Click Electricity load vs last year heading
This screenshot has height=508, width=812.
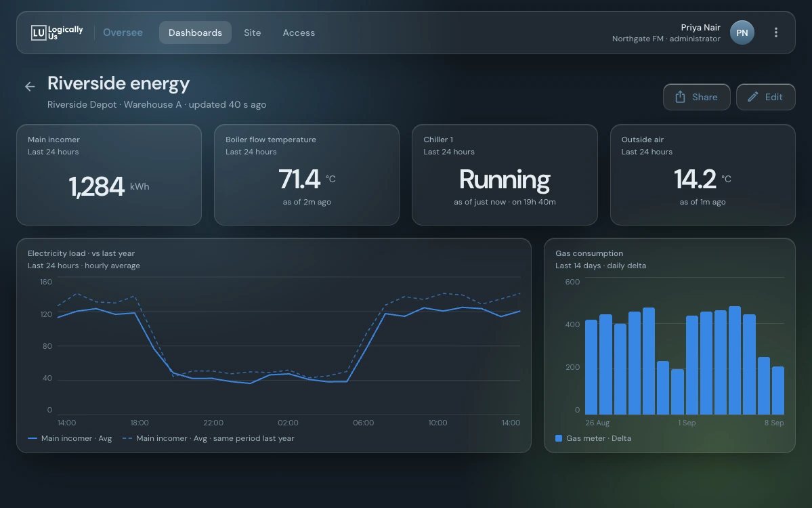pos(81,253)
